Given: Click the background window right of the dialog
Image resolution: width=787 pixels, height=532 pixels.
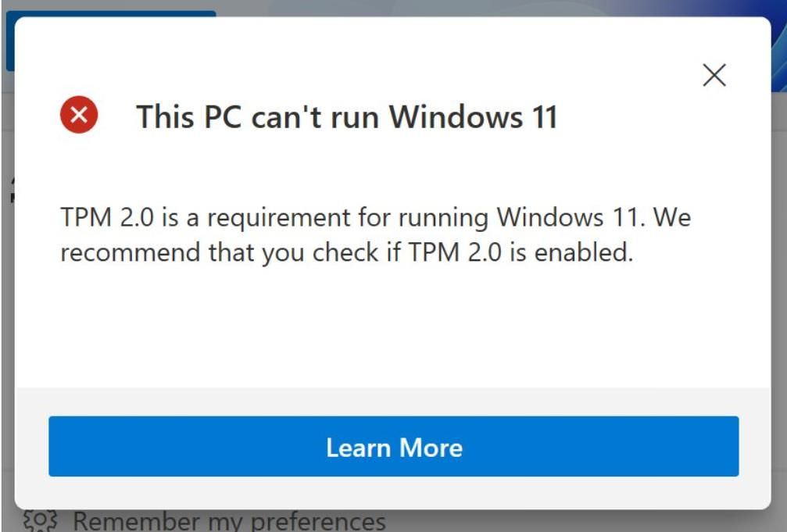Looking at the screenshot, I should (x=779, y=234).
